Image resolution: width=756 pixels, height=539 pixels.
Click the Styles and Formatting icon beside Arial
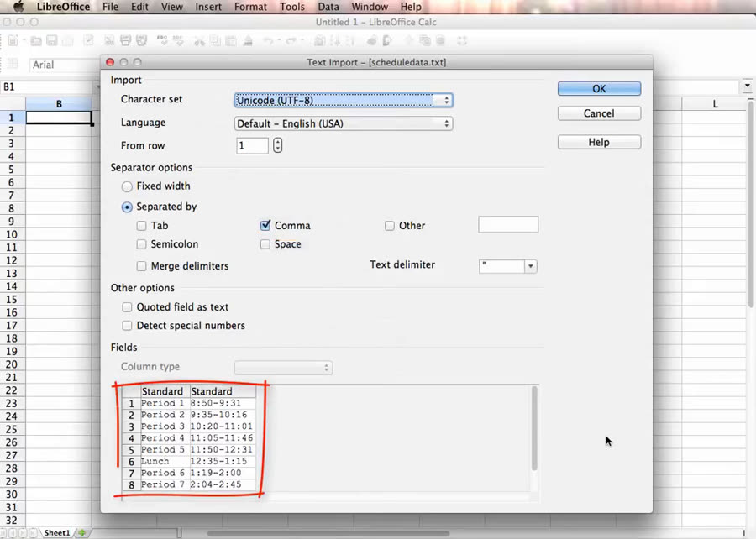[13, 64]
